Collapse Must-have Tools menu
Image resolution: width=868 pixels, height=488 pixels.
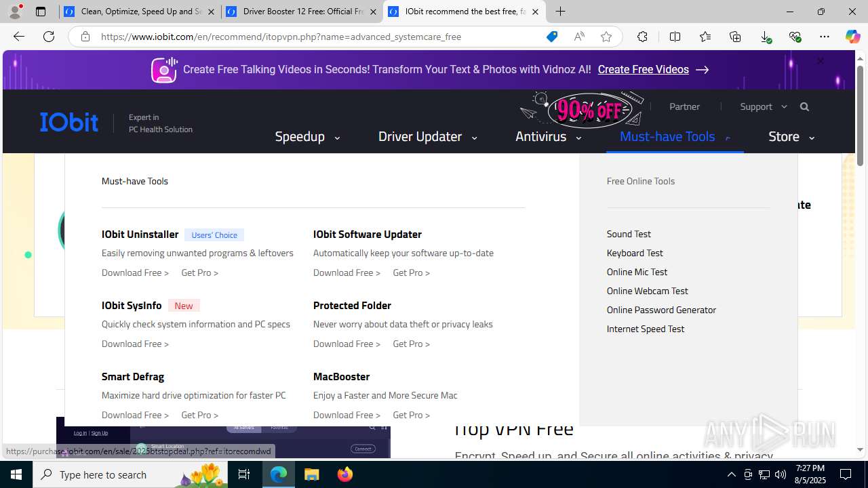tap(675, 136)
